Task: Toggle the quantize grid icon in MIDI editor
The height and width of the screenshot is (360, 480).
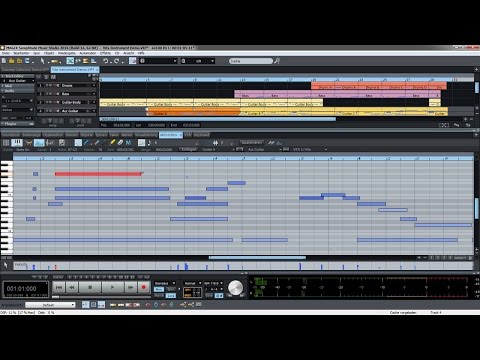Action: 141,143
